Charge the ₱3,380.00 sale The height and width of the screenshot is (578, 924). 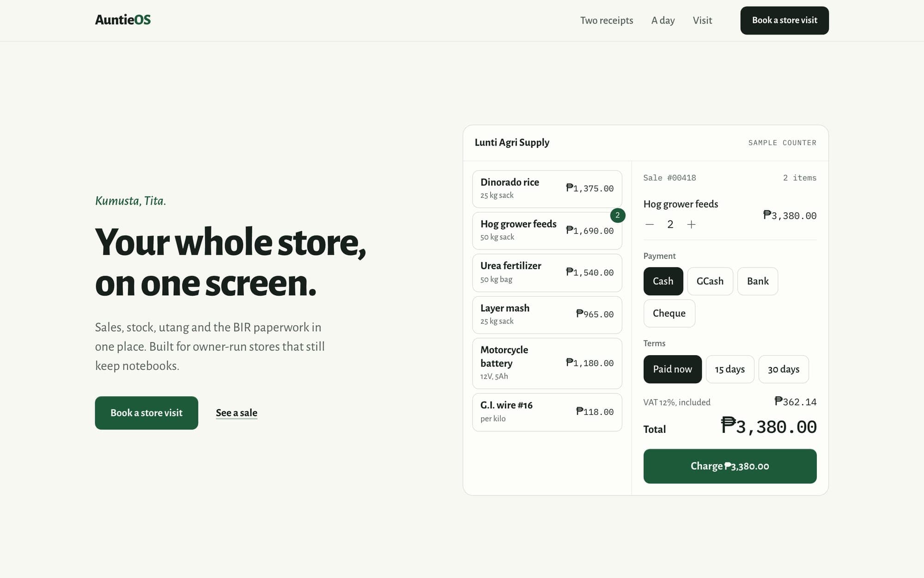pyautogui.click(x=730, y=466)
